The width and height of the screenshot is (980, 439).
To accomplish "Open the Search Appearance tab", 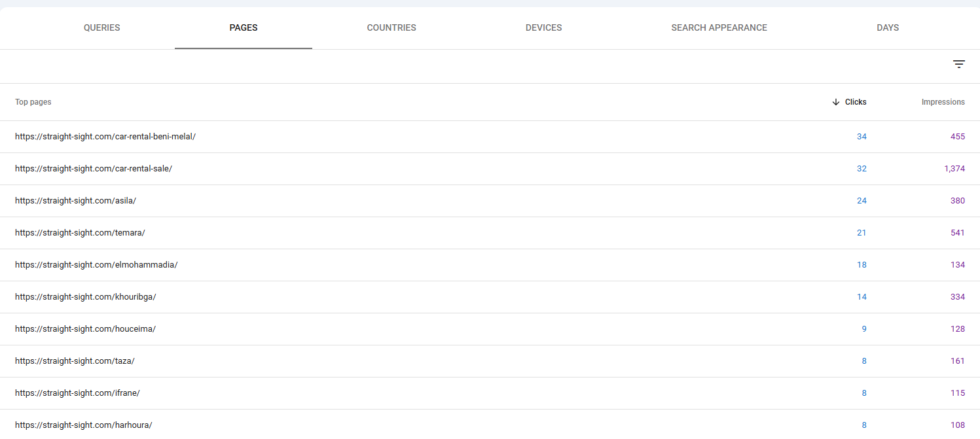I will point(719,27).
